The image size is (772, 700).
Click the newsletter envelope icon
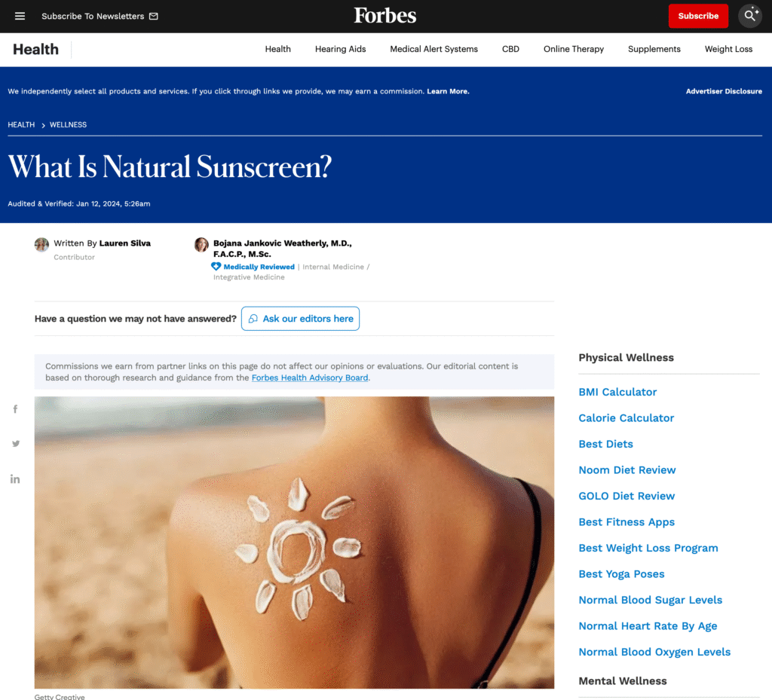(154, 17)
